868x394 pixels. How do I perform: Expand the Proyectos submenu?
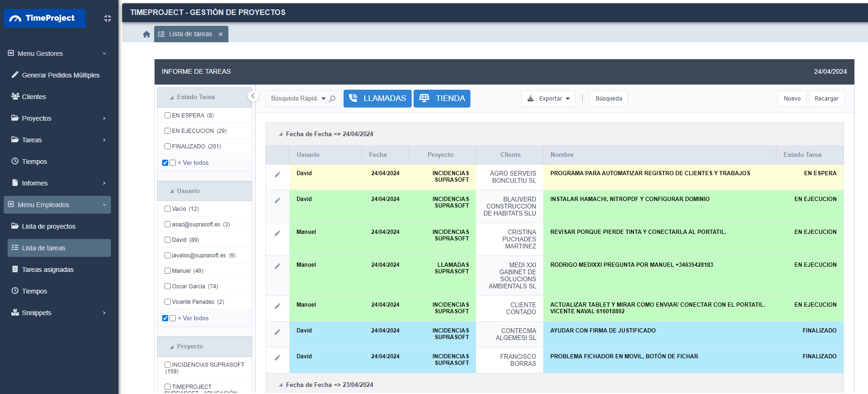click(59, 118)
